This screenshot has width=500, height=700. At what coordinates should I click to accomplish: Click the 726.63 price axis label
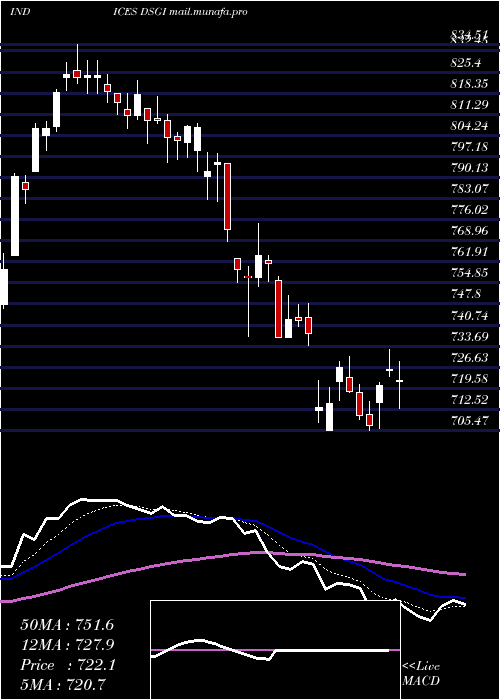(468, 357)
